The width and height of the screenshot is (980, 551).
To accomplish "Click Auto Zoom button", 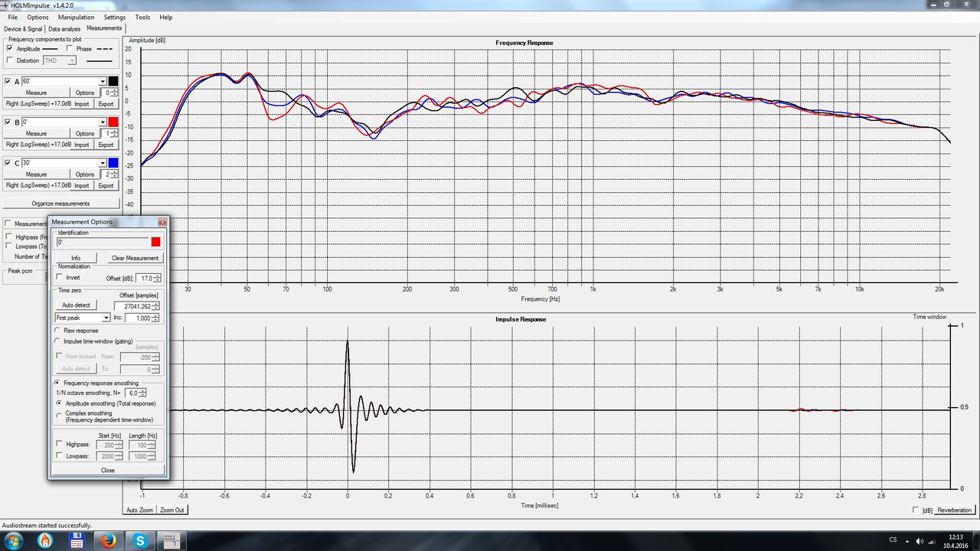I will [139, 510].
